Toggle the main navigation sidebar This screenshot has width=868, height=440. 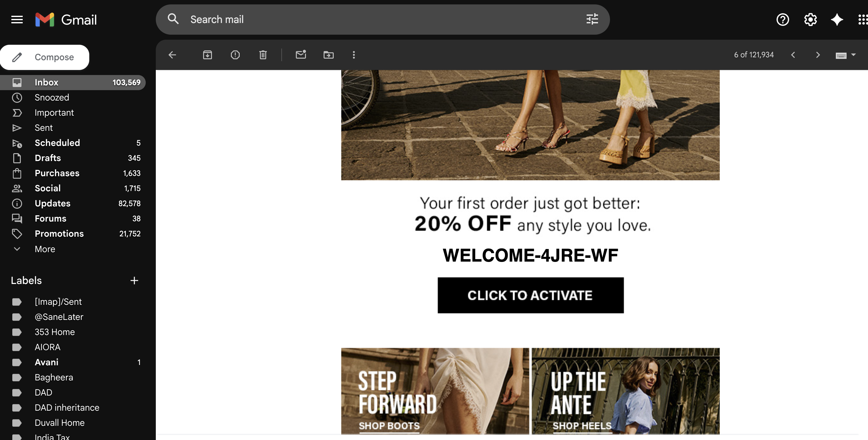pyautogui.click(x=16, y=20)
